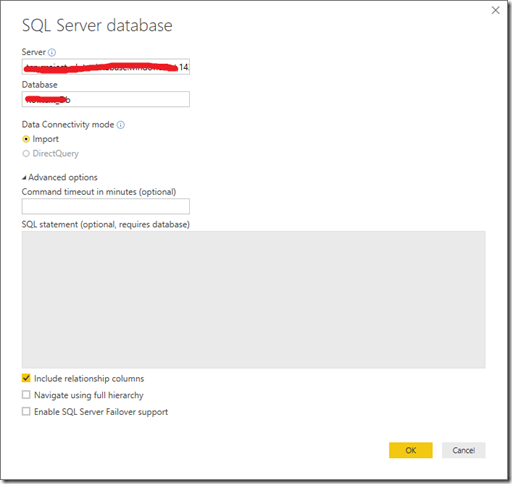Click the OK button
The image size is (512, 484).
411,450
